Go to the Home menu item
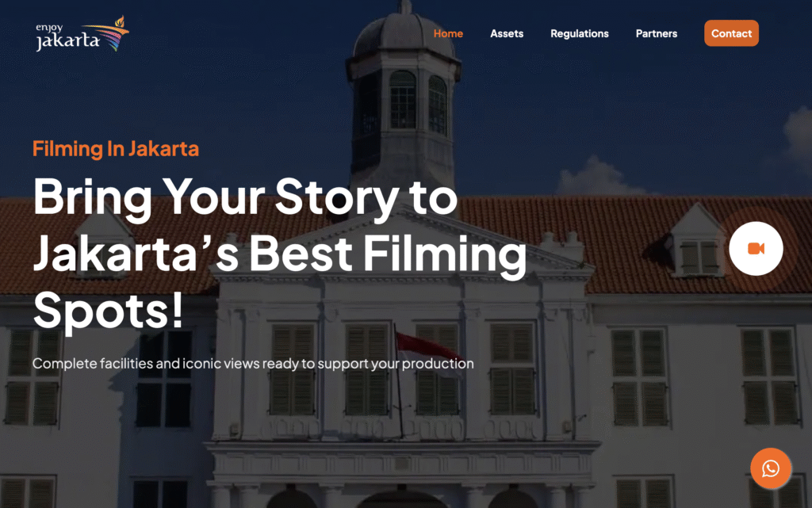This screenshot has height=508, width=812. tap(448, 33)
